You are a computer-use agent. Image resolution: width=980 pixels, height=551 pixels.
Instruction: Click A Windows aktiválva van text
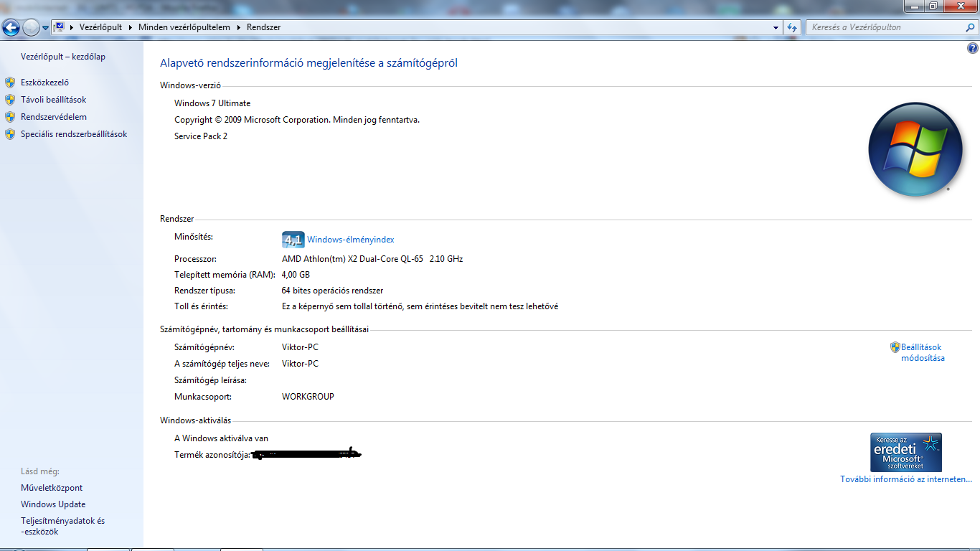[x=221, y=438]
